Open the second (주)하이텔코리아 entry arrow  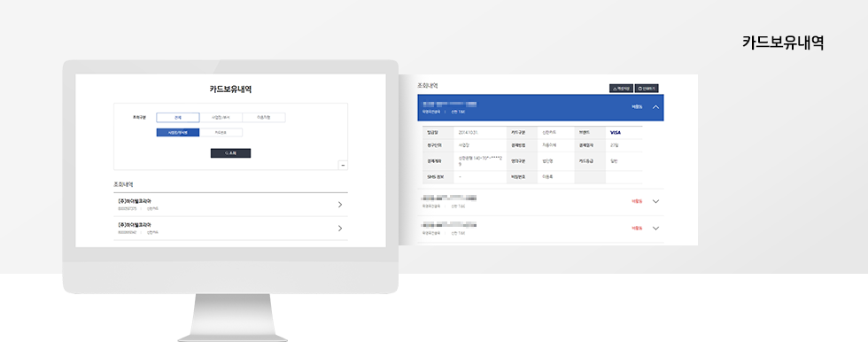coord(340,229)
